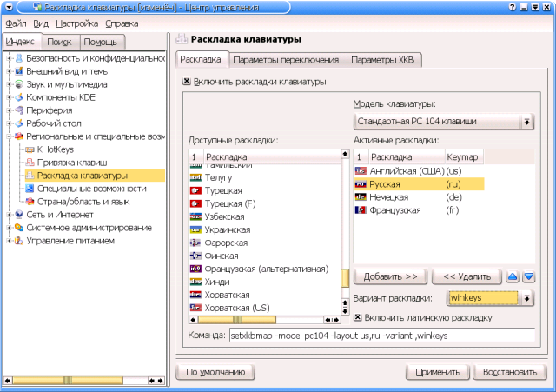Screen dimensions: 556x392
Task: Move layout up with blue up arrow
Action: [512, 276]
